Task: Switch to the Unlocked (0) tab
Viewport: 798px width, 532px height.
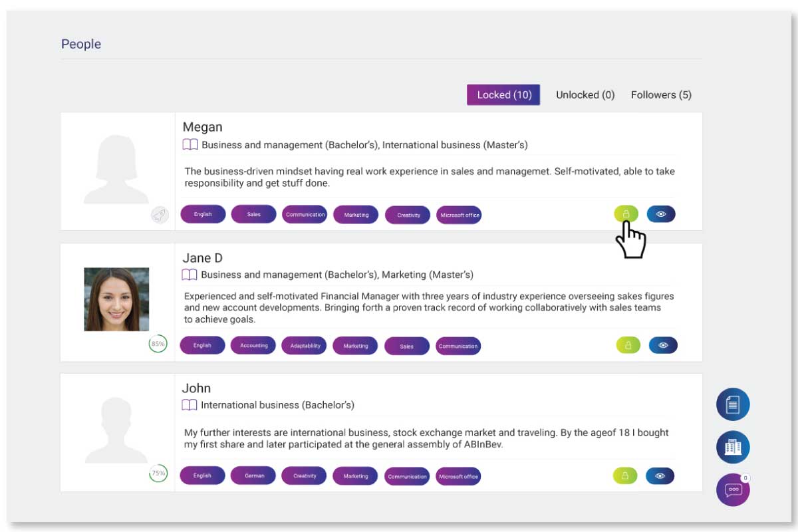Action: coord(585,95)
